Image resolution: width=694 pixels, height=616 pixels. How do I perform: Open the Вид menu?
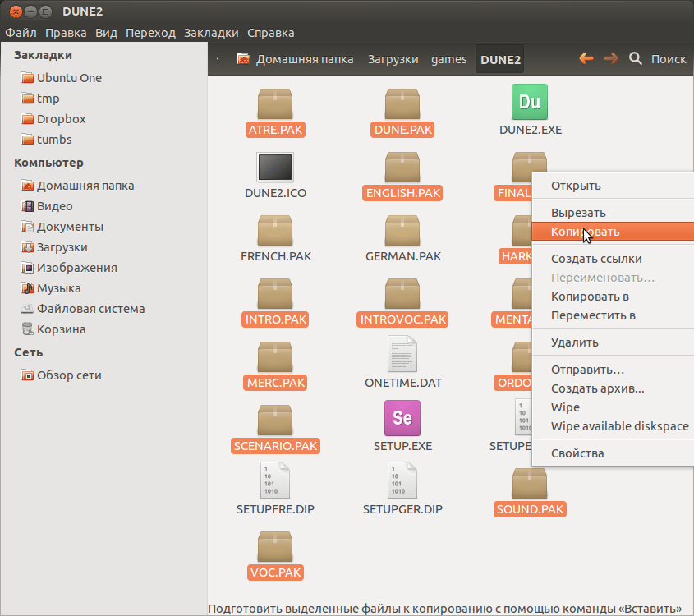(107, 33)
